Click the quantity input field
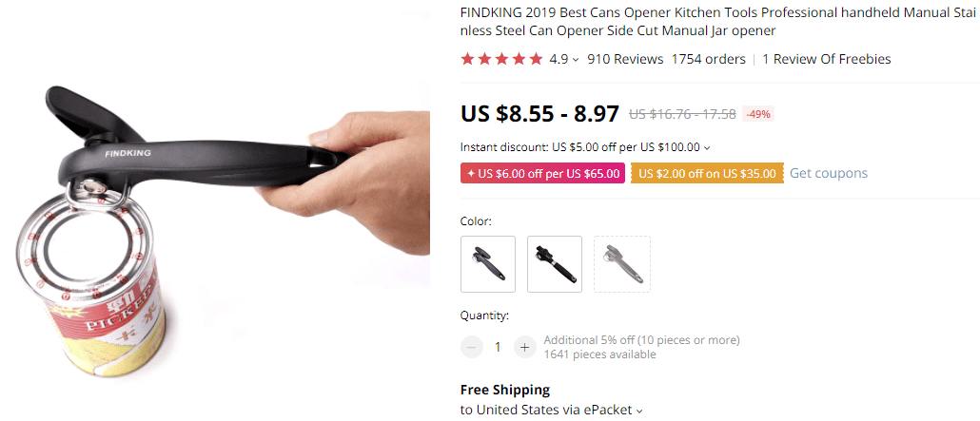Viewport: 980px width, 421px height. 498,347
